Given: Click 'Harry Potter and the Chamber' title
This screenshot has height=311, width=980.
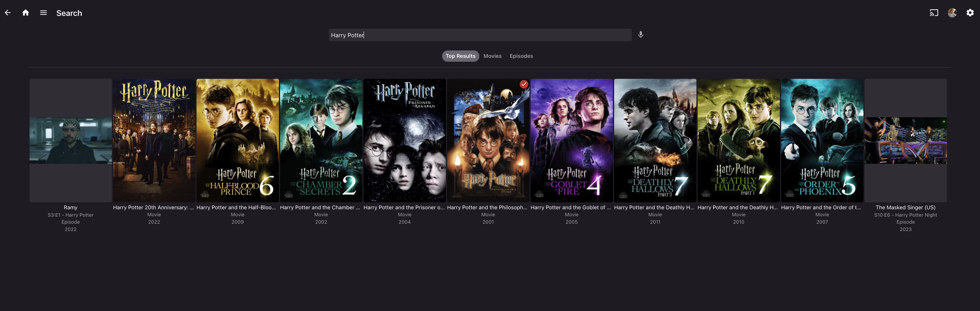Looking at the screenshot, I should [x=320, y=207].
